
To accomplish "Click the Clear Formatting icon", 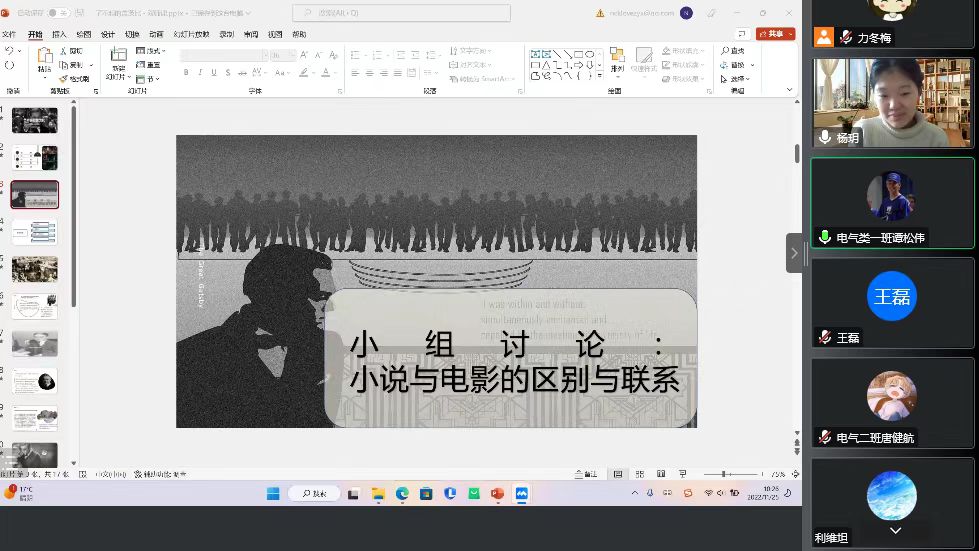I will tap(333, 56).
